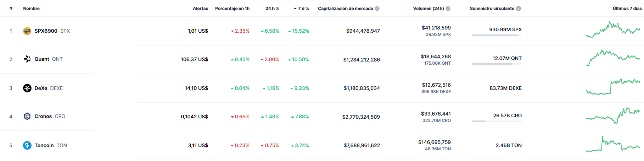Click info icon next to Capitalización de mercado
Image resolution: width=644 pixels, height=161 pixels.
click(377, 9)
